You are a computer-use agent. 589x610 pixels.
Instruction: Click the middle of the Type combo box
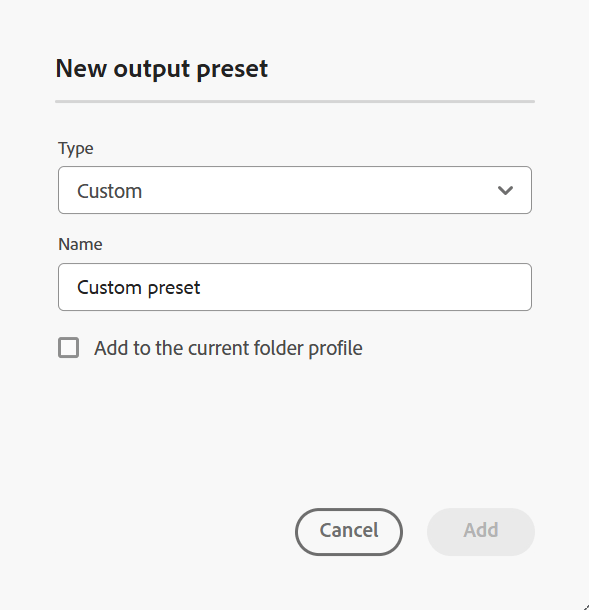(294, 190)
